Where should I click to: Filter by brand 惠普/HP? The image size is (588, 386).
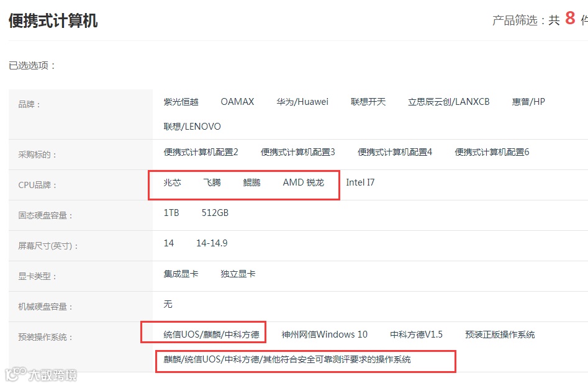pos(528,102)
